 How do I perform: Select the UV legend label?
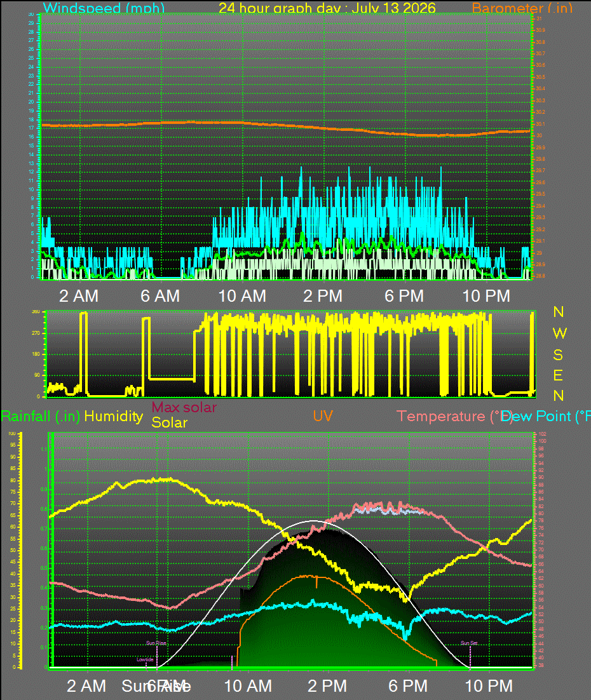tap(323, 416)
